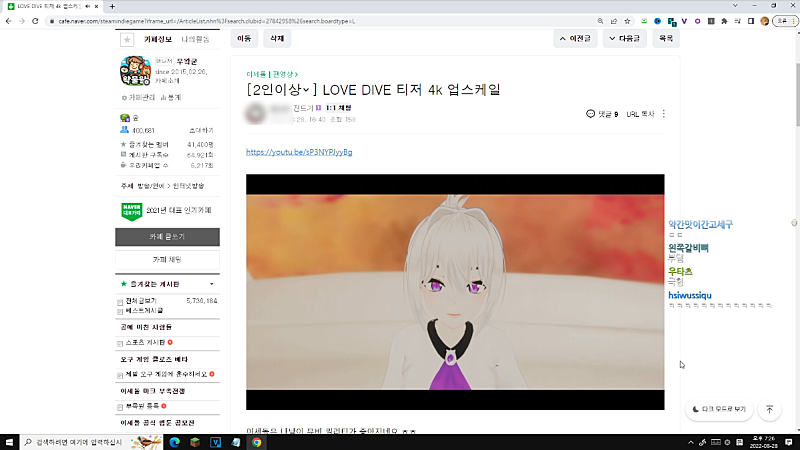The width and height of the screenshot is (800, 450).
Task: Open the post's three-dot more menu
Action: [x=664, y=114]
